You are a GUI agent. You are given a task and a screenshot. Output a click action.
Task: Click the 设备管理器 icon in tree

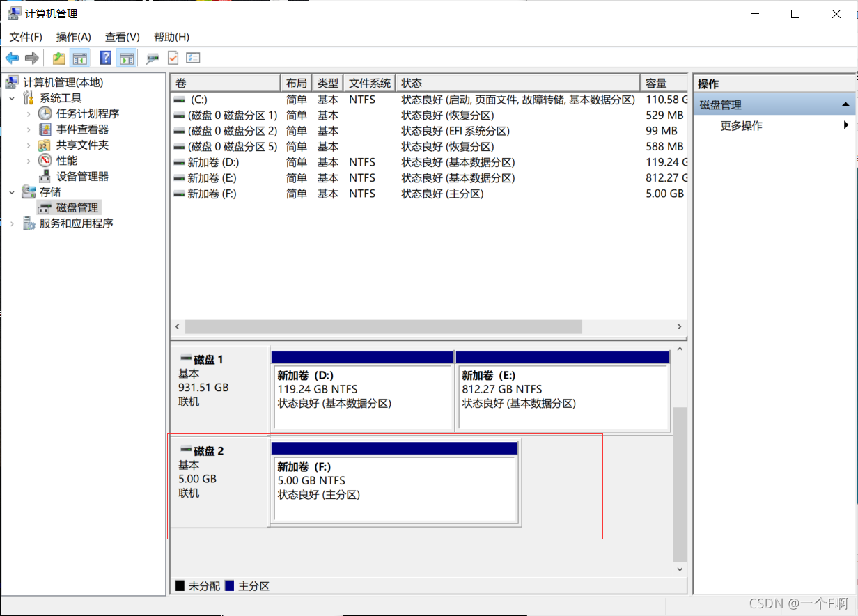(x=45, y=176)
